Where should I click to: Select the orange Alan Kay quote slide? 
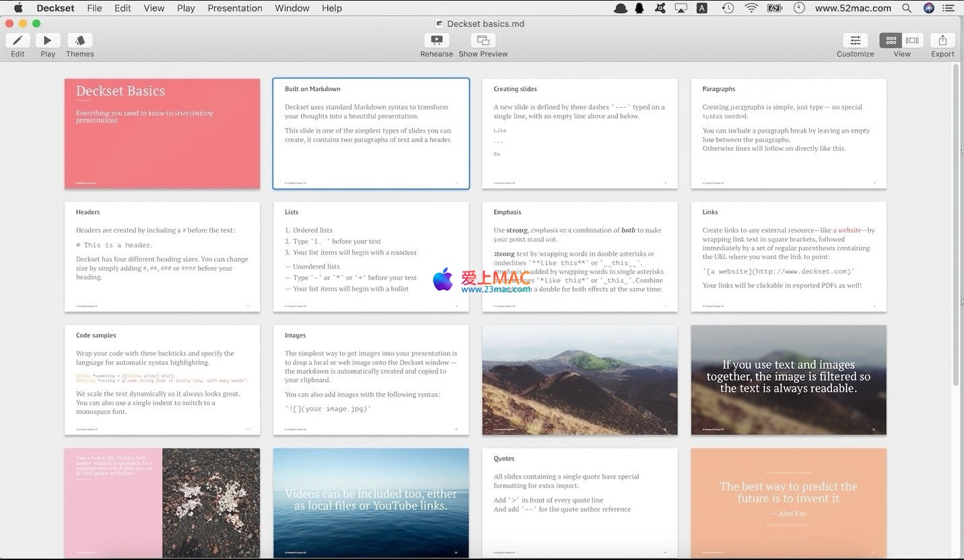coord(788,502)
